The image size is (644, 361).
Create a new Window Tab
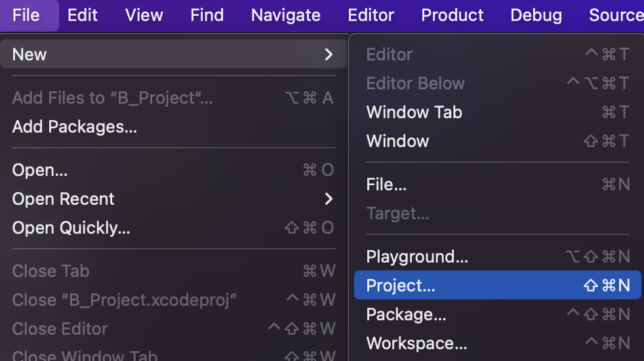click(414, 112)
